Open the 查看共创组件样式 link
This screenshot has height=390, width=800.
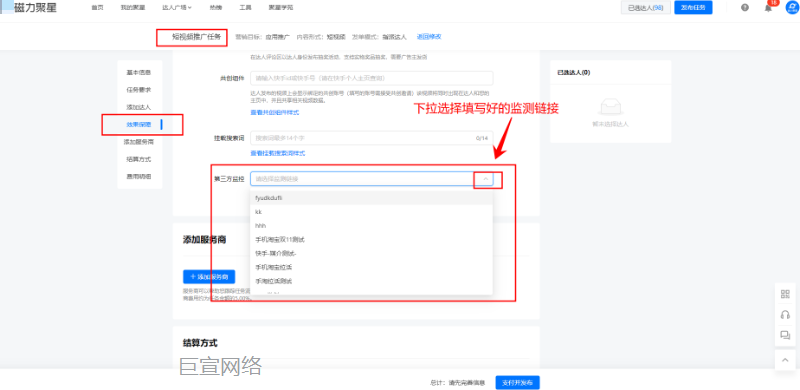[x=274, y=112]
